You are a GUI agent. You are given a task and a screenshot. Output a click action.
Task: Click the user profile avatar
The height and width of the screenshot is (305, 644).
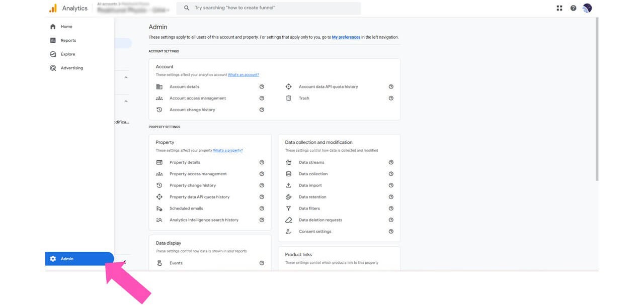[x=587, y=8]
